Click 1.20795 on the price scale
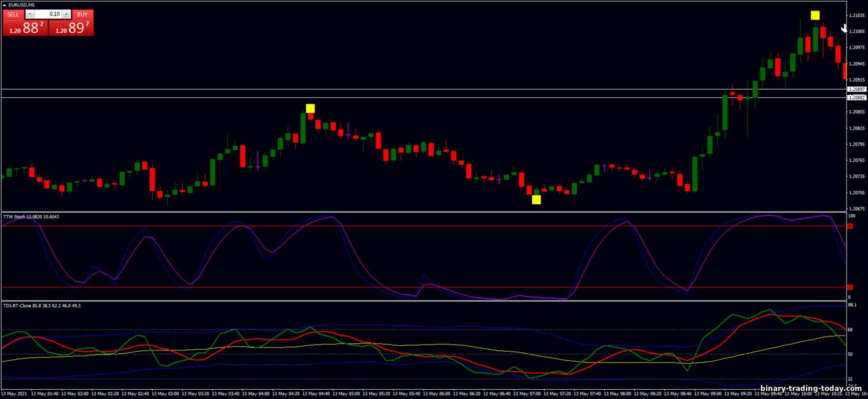Screen dimensions: 868x399 856,144
